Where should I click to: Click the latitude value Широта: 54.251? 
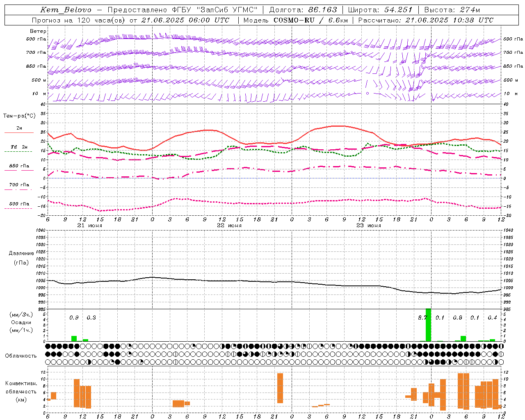coord(380,10)
